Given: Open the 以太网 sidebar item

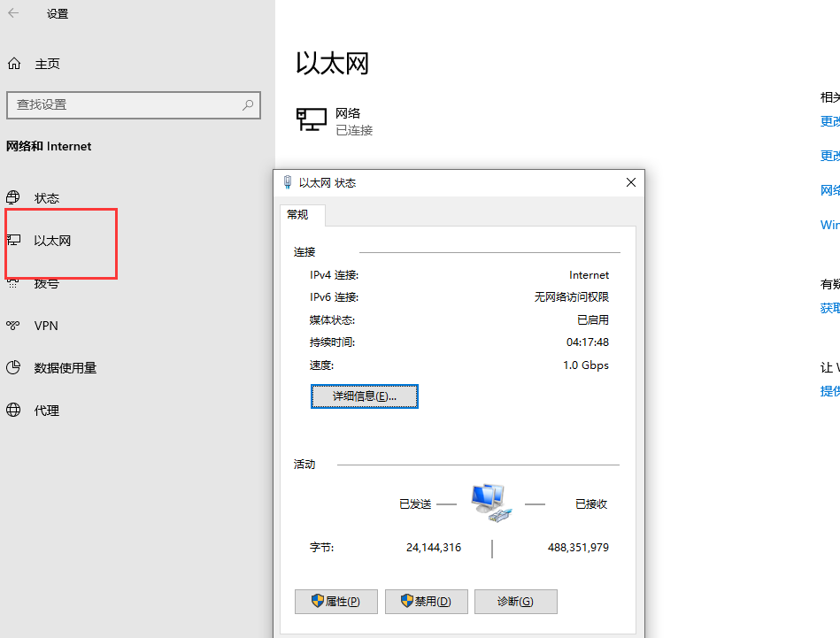Looking at the screenshot, I should pyautogui.click(x=52, y=241).
